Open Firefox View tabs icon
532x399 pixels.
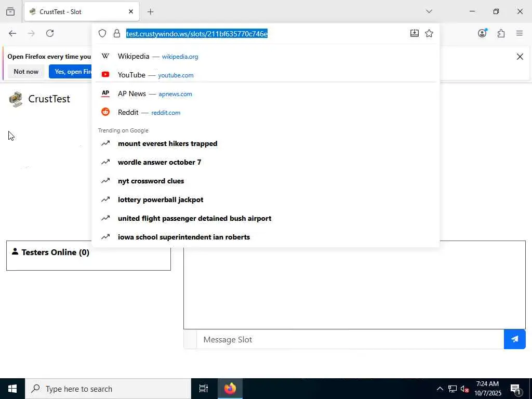pos(10,11)
